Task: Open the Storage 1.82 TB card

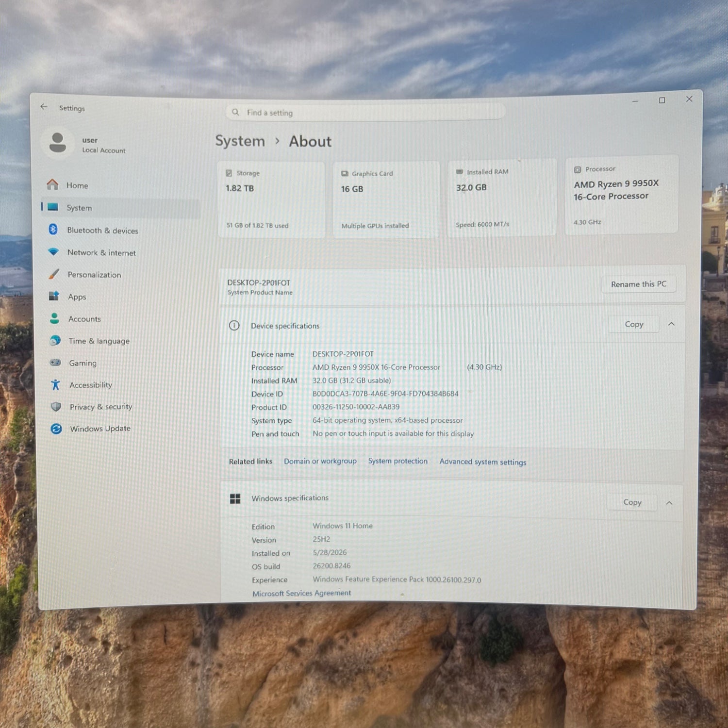Action: point(271,200)
